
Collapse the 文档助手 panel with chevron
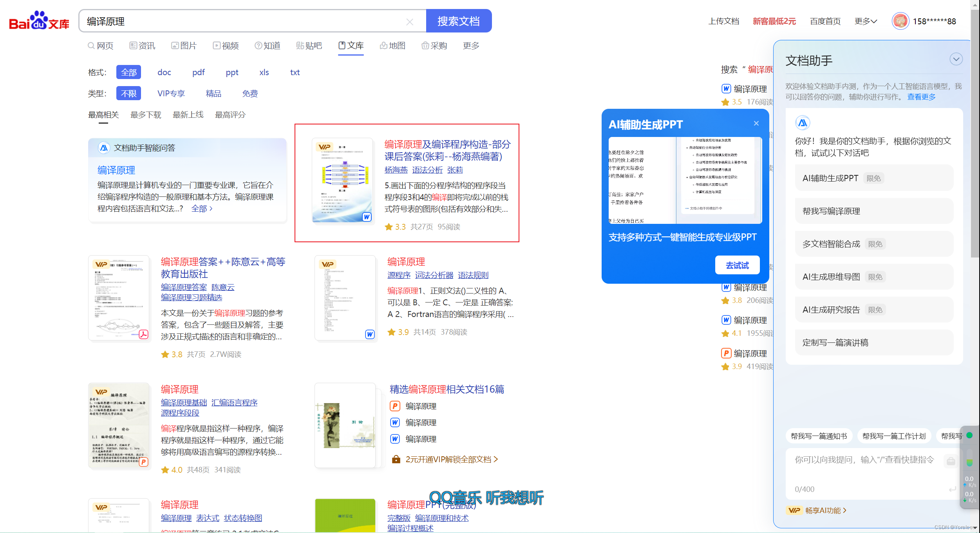pos(956,59)
